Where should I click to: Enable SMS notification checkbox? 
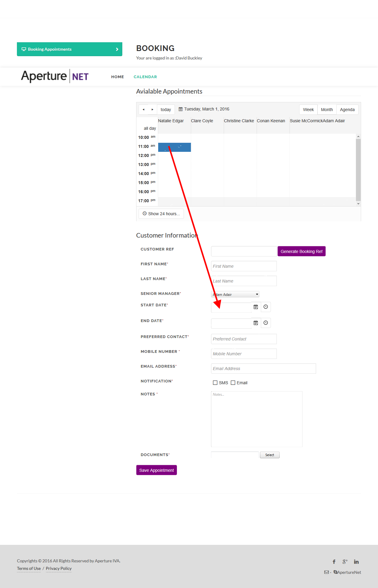(x=215, y=383)
